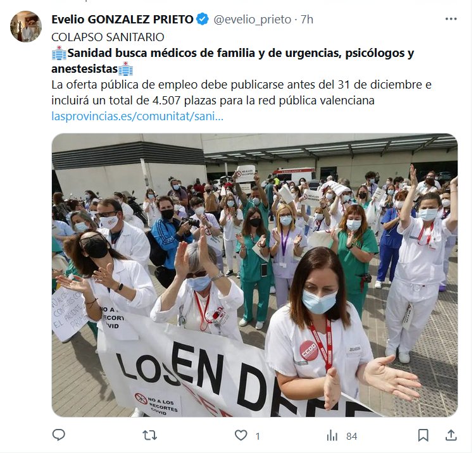This screenshot has width=476, height=453.
Task: Open the @evelio_prieto handle
Action: click(x=253, y=20)
